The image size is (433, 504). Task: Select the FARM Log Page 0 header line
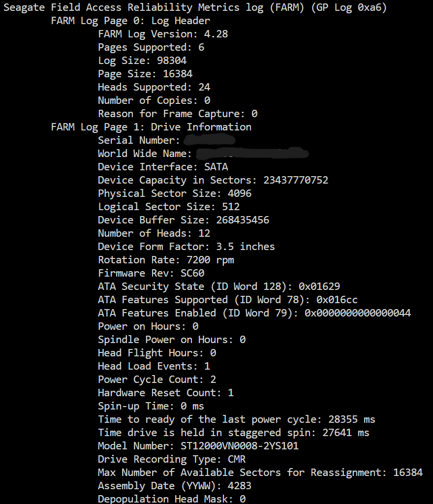click(x=130, y=21)
